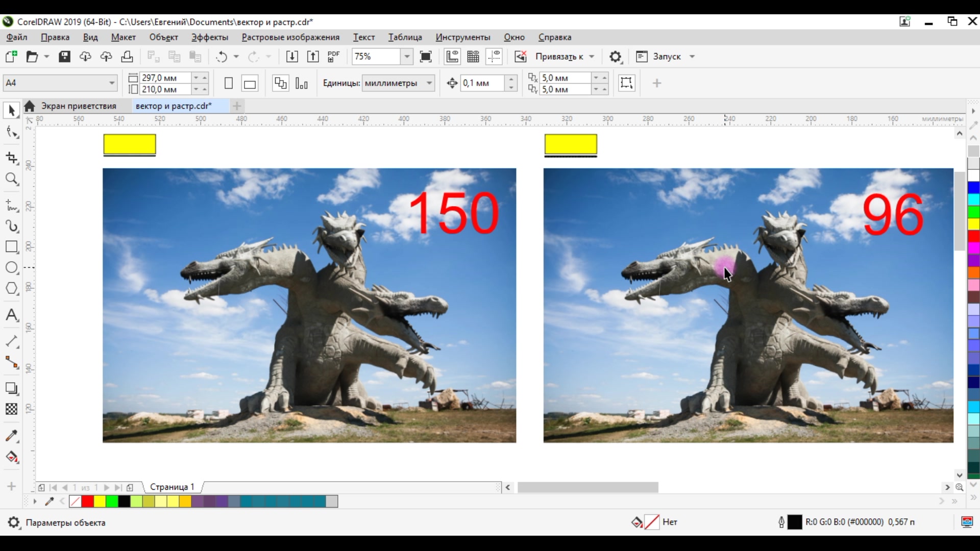Open the Инструменты menu
The height and width of the screenshot is (551, 980).
pos(463,37)
